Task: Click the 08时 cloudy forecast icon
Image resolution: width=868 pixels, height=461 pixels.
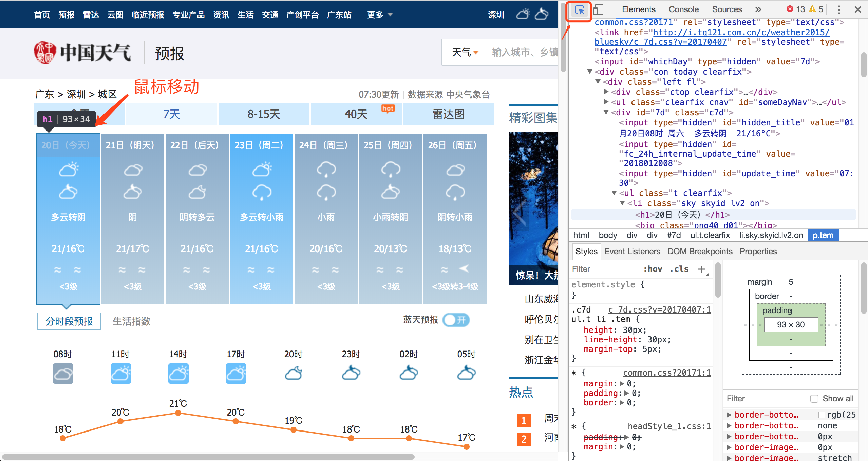Action: point(63,374)
